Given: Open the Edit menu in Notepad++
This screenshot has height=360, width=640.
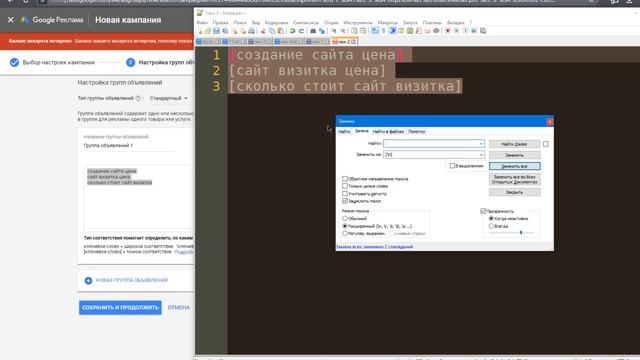Looking at the screenshot, I should point(220,22).
